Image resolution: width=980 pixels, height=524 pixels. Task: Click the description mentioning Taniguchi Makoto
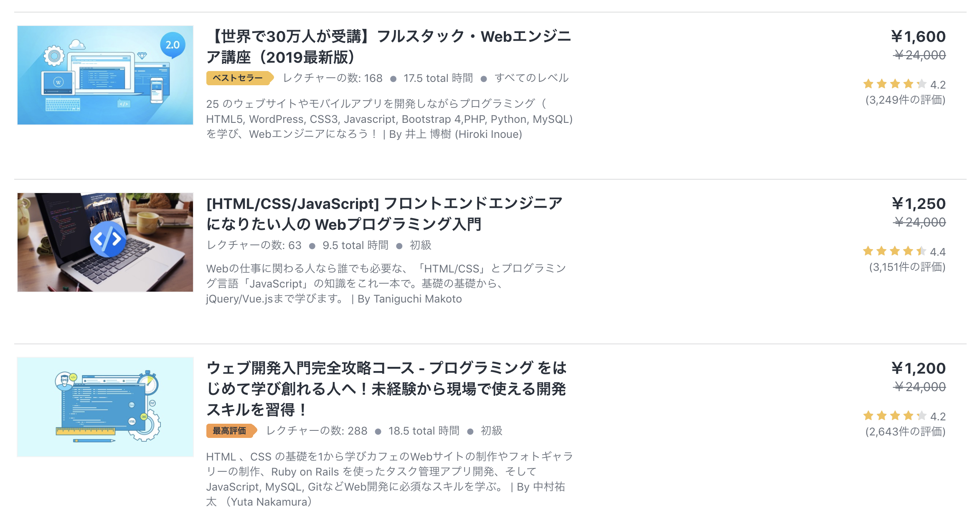pos(386,284)
